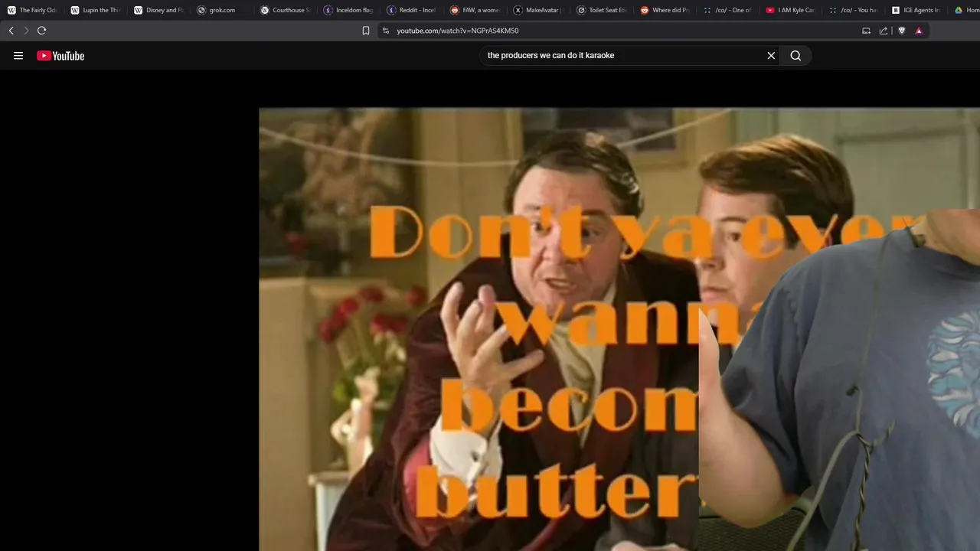Switch to MakeAvatar tab
This screenshot has width=980, height=551.
click(x=539, y=10)
